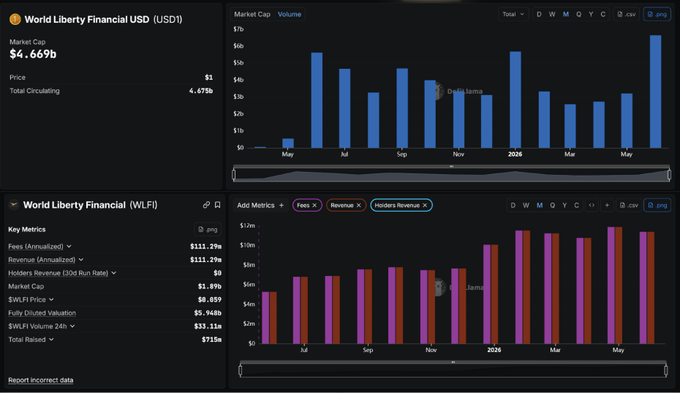Expand Revenue (Annualized) chevron
This screenshot has height=393, width=680.
click(81, 259)
